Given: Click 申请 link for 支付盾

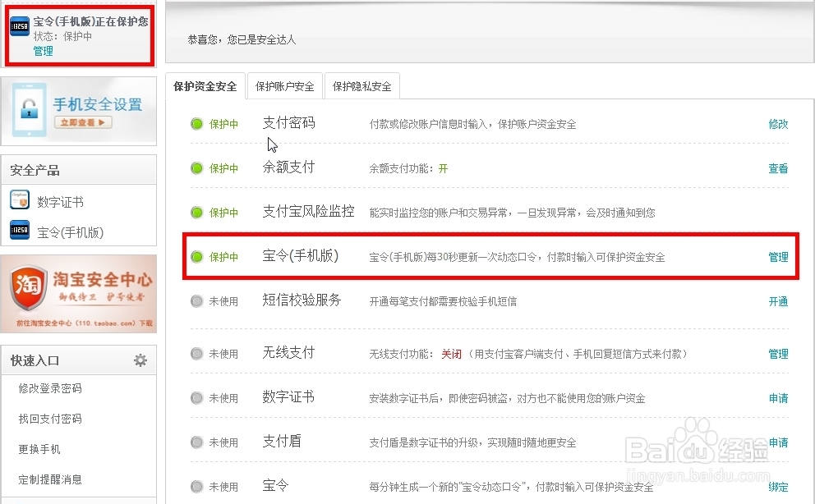Looking at the screenshot, I should pyautogui.click(x=778, y=442).
